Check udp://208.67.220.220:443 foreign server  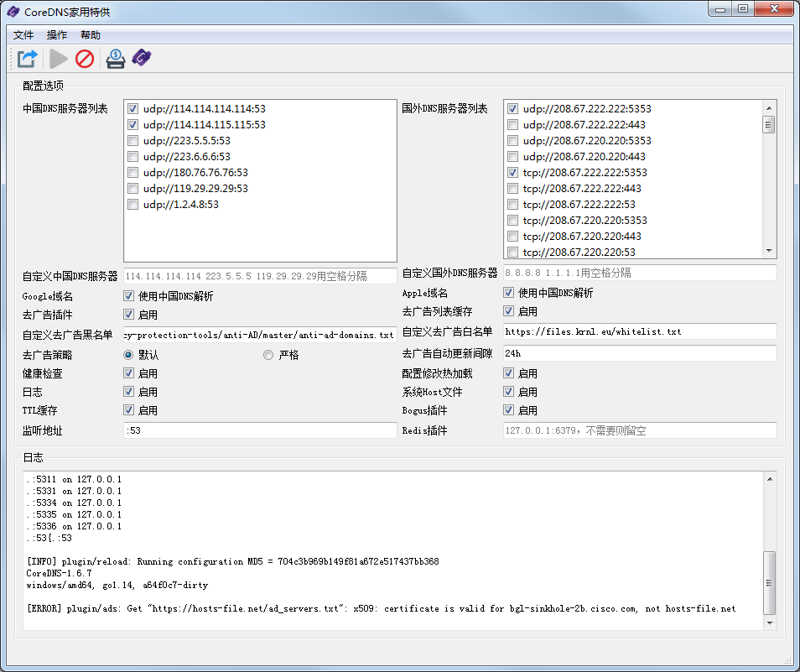click(512, 156)
